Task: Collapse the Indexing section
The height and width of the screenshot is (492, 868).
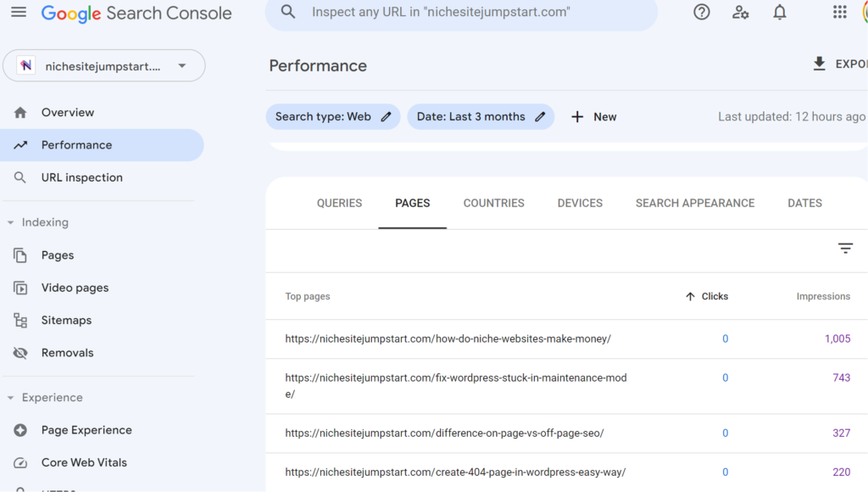Action: pyautogui.click(x=10, y=223)
